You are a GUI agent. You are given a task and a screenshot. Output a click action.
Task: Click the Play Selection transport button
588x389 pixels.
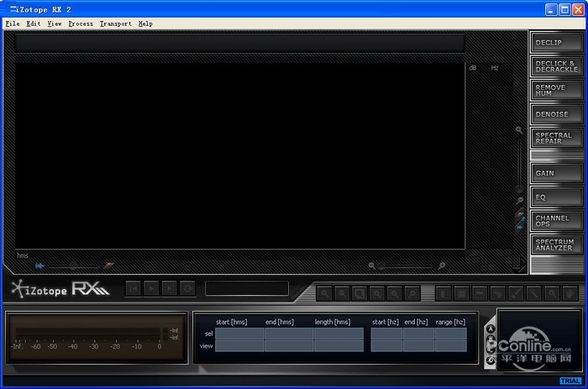tap(170, 288)
